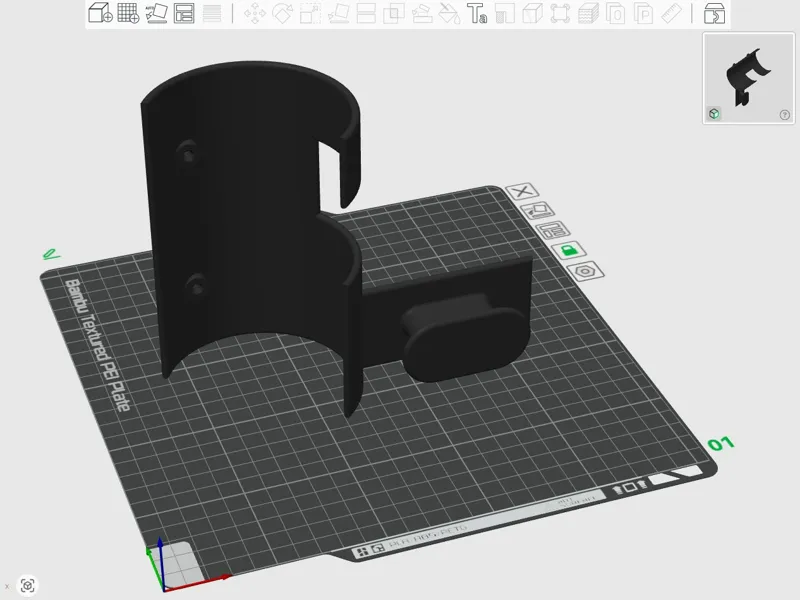The width and height of the screenshot is (800, 600).
Task: Click the view cube thumbnail preview
Action: 748,78
